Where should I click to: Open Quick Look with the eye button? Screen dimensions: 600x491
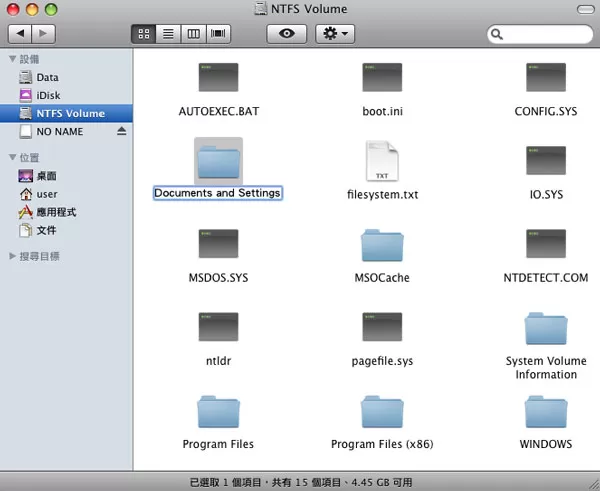pyautogui.click(x=287, y=34)
